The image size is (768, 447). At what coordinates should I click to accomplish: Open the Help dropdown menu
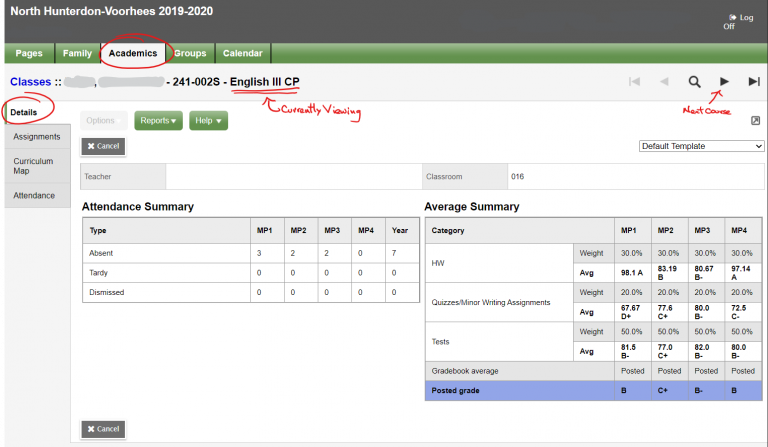click(x=208, y=121)
